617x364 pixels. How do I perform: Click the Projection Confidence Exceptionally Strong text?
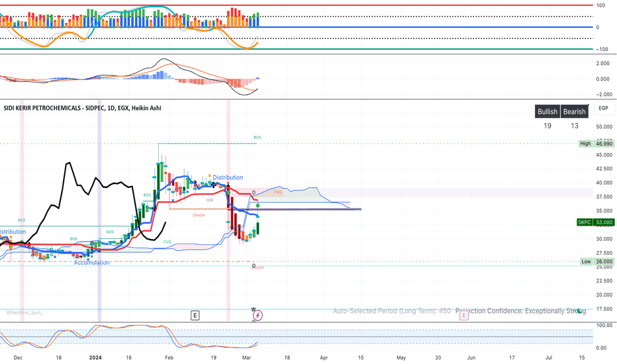pos(520,311)
